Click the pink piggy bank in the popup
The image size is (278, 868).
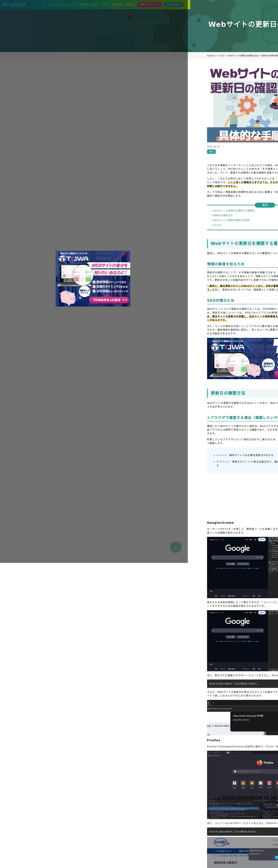67,298
